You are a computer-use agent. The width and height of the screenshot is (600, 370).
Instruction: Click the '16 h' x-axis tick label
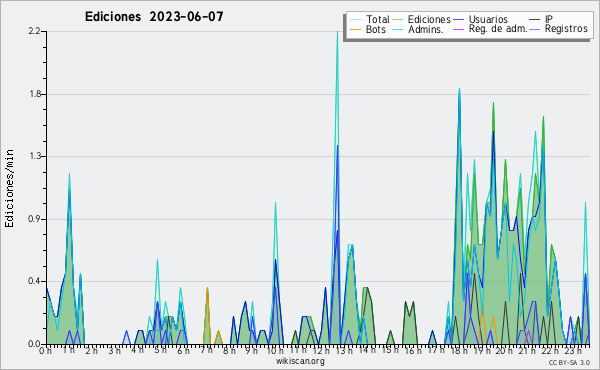[412, 350]
